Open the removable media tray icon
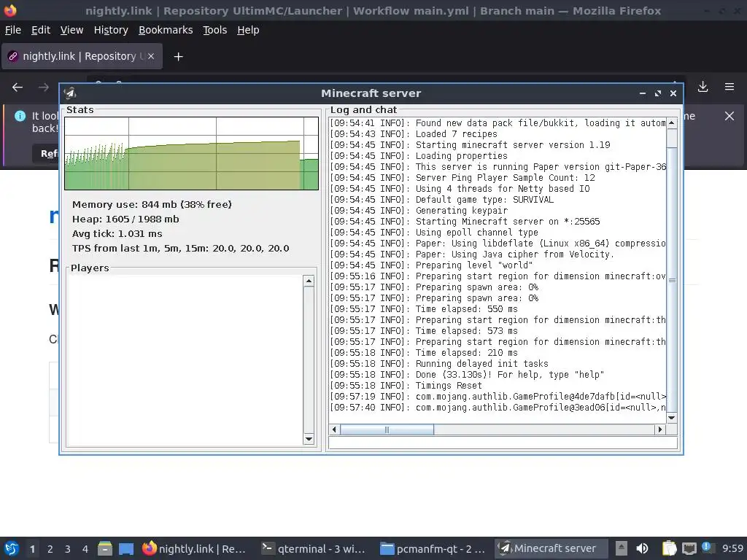 pos(622,548)
